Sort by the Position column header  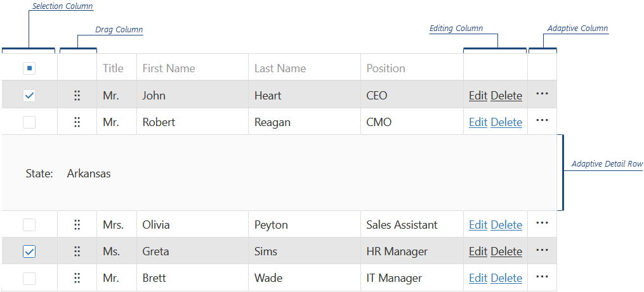pos(386,68)
